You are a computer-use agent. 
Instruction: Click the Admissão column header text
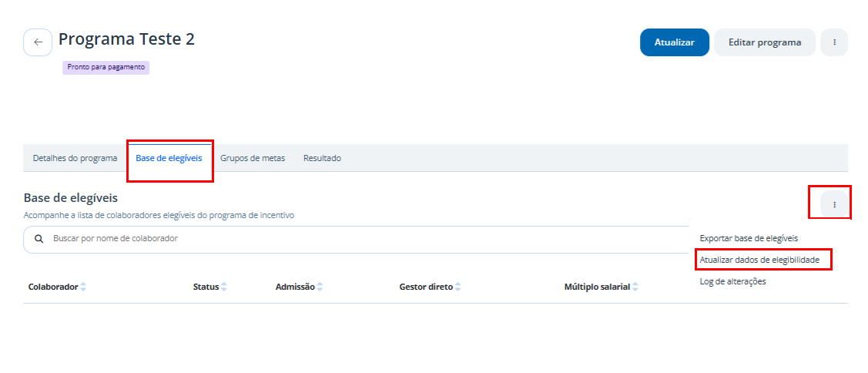[x=295, y=287]
